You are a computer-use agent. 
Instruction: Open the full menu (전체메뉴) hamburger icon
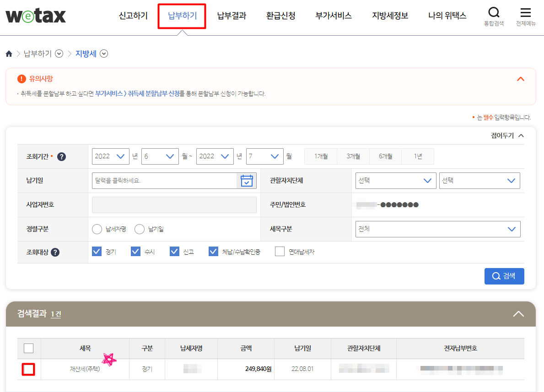pos(526,16)
